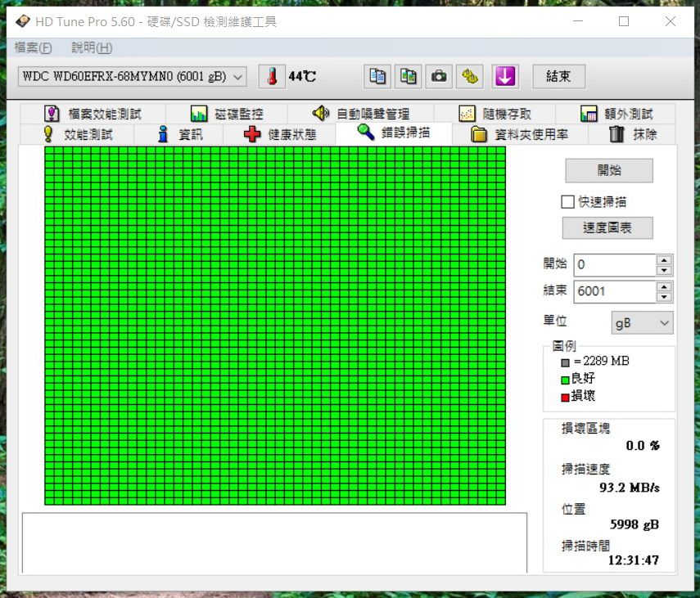Screen dimensions: 700x598
Task: Open the 資訊 tab
Action: [178, 134]
